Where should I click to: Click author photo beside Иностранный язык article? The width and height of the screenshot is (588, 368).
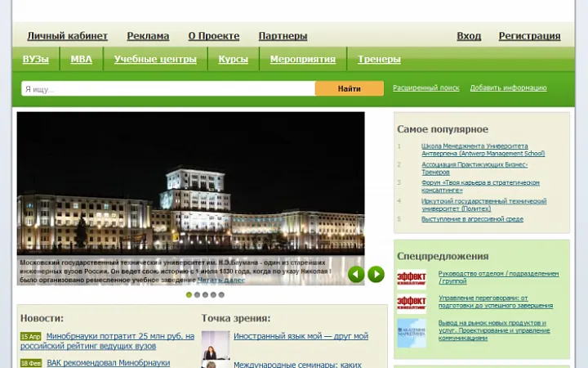coord(216,345)
